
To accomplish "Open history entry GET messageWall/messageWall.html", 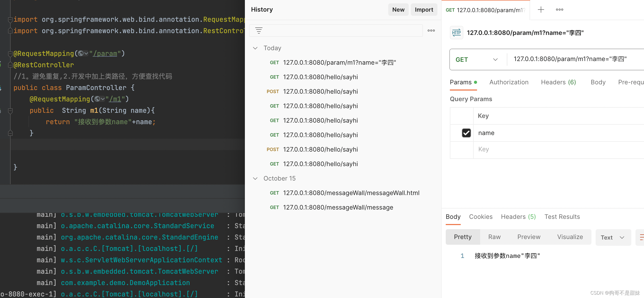I will click(x=345, y=193).
